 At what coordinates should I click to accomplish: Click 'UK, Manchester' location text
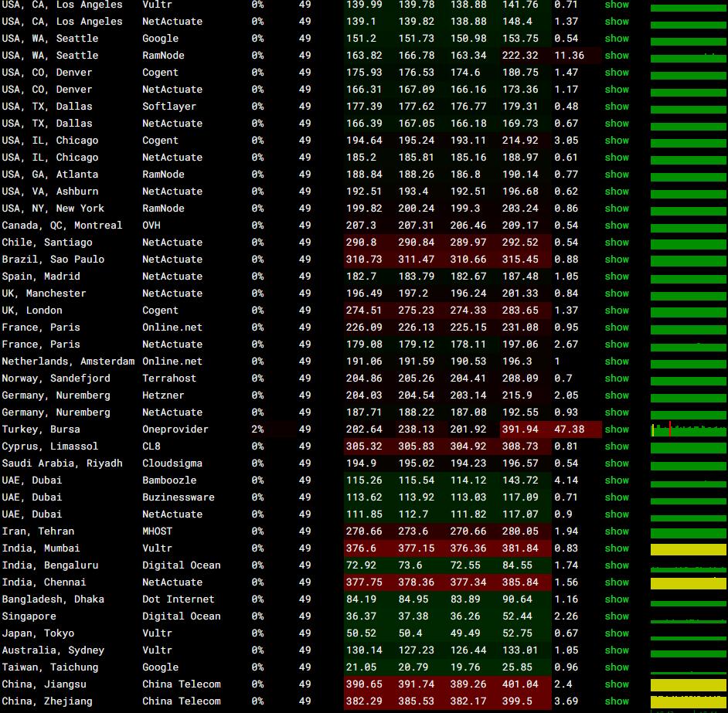[44, 294]
